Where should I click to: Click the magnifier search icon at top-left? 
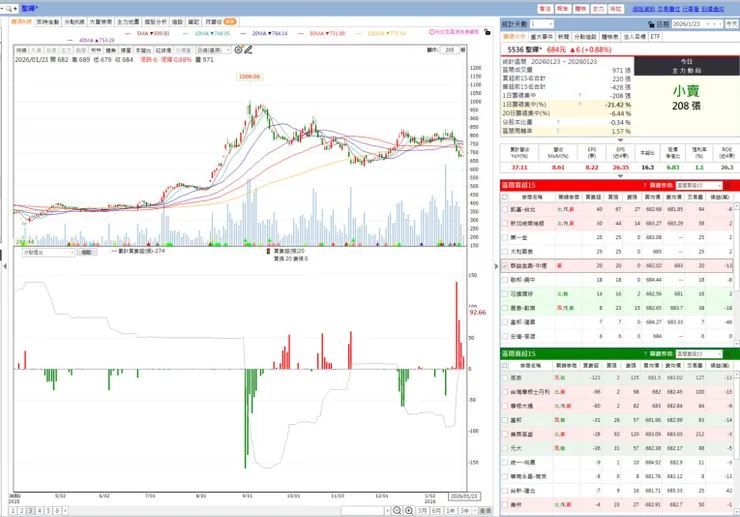coord(9,8)
